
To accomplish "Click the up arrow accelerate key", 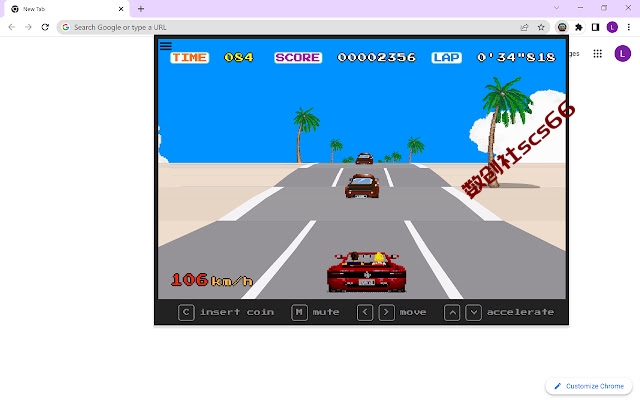I will pos(452,313).
